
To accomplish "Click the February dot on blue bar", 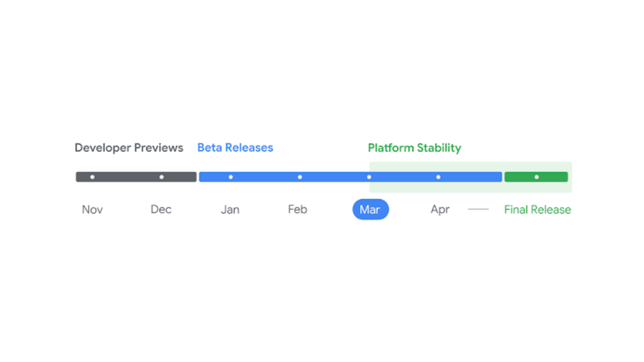I will pyautogui.click(x=299, y=177).
